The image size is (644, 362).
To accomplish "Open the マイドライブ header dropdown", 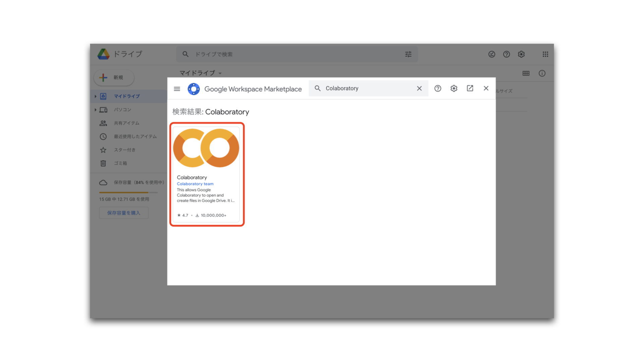I will pyautogui.click(x=201, y=73).
